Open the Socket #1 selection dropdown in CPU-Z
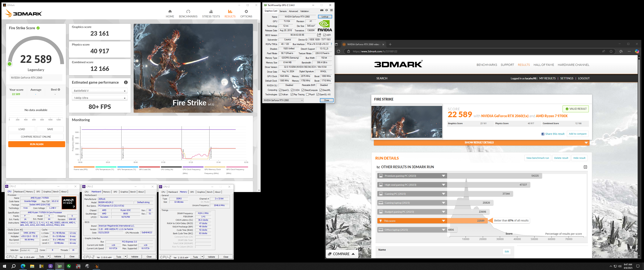This screenshot has width=644, height=270. coord(29,250)
